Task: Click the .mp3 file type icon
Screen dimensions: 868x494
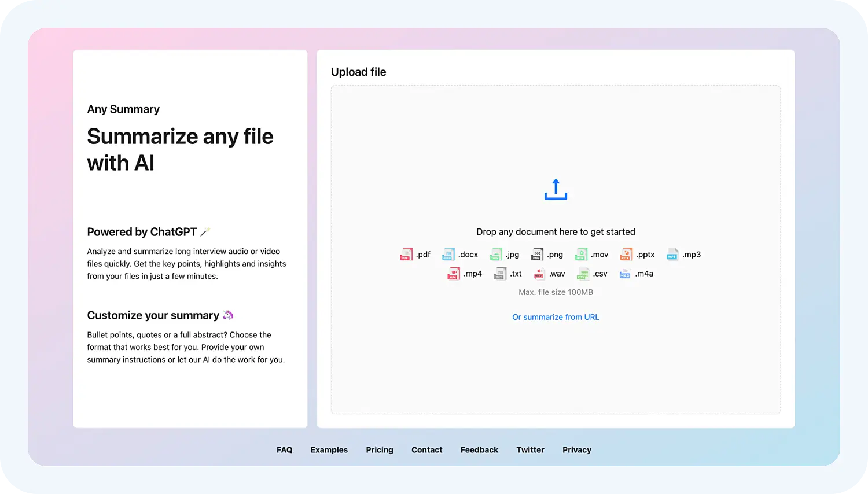Action: [672, 255]
